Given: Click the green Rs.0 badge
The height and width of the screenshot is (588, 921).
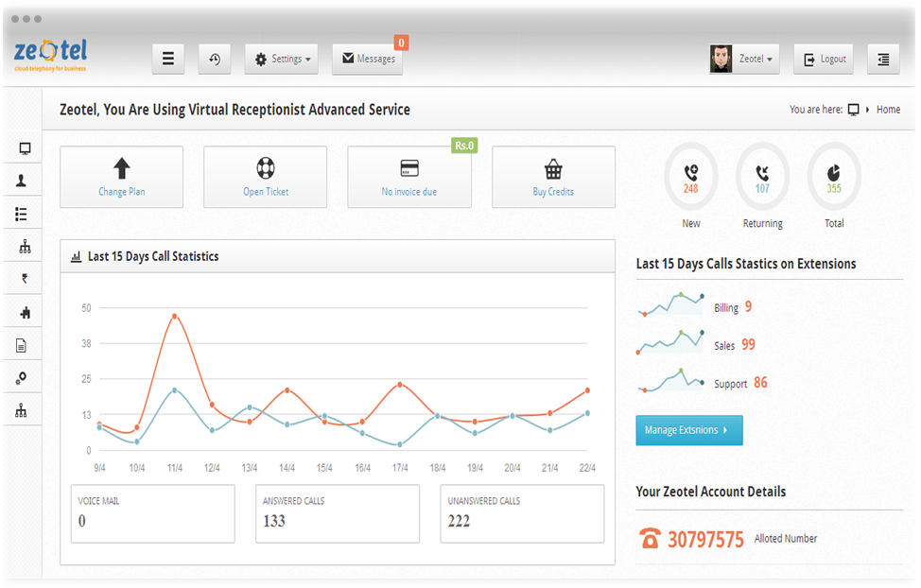Looking at the screenshot, I should pos(464,146).
